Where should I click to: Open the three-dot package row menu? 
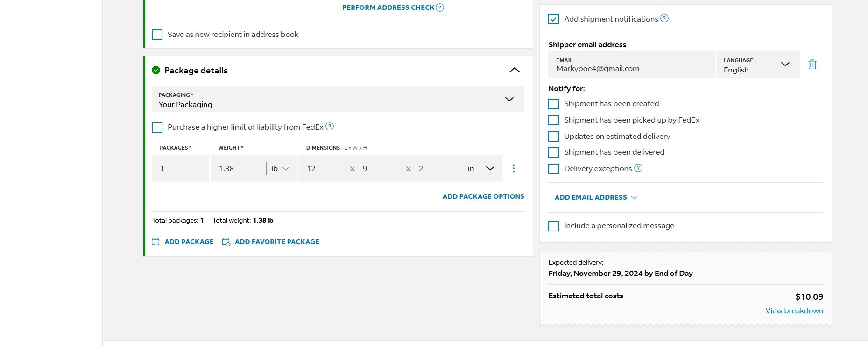tap(514, 168)
